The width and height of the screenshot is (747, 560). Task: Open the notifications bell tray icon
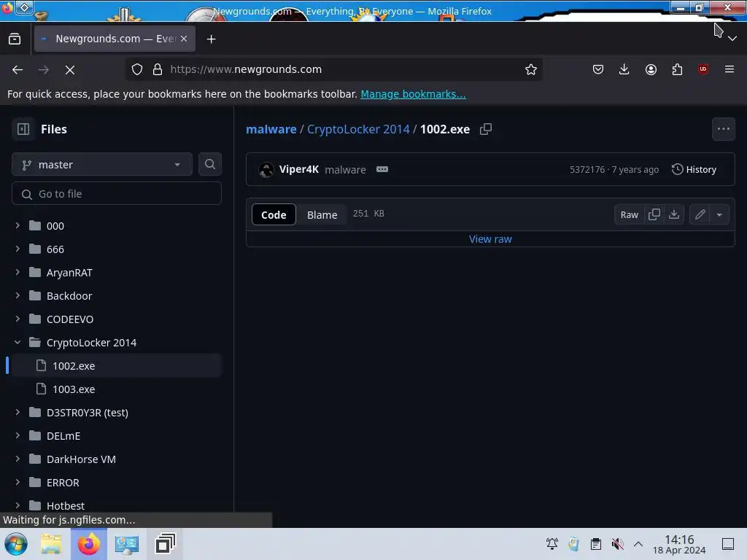[x=551, y=544]
